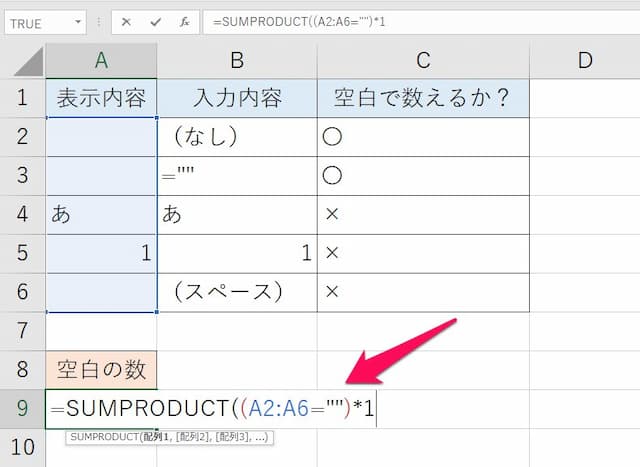Screen dimensions: 640x467
Task: Open Insert Function fx dialog
Action: click(184, 22)
